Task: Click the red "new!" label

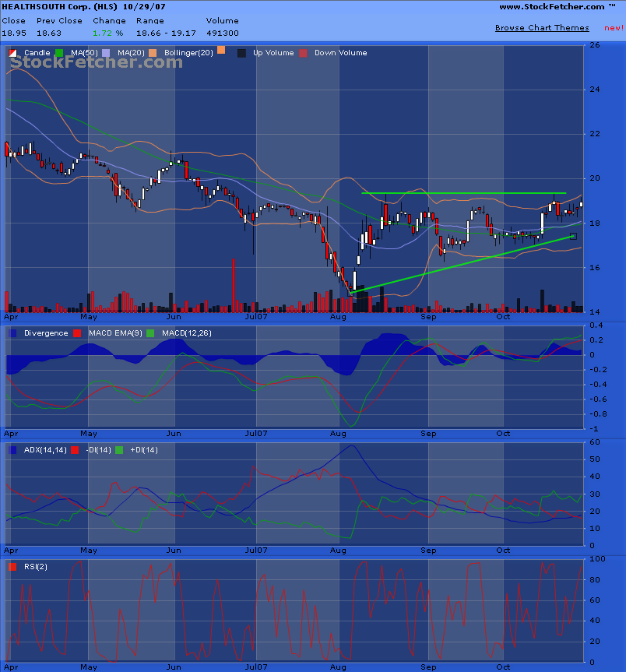Action: [614, 28]
